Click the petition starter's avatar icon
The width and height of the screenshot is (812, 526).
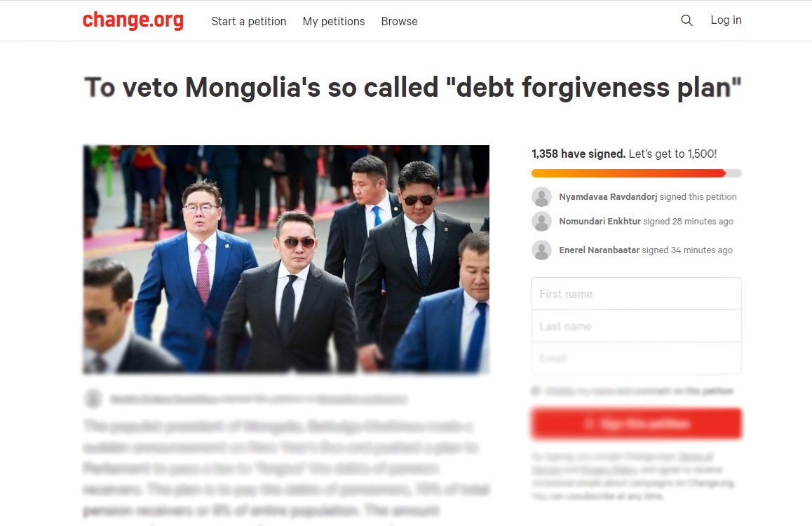[x=93, y=398]
